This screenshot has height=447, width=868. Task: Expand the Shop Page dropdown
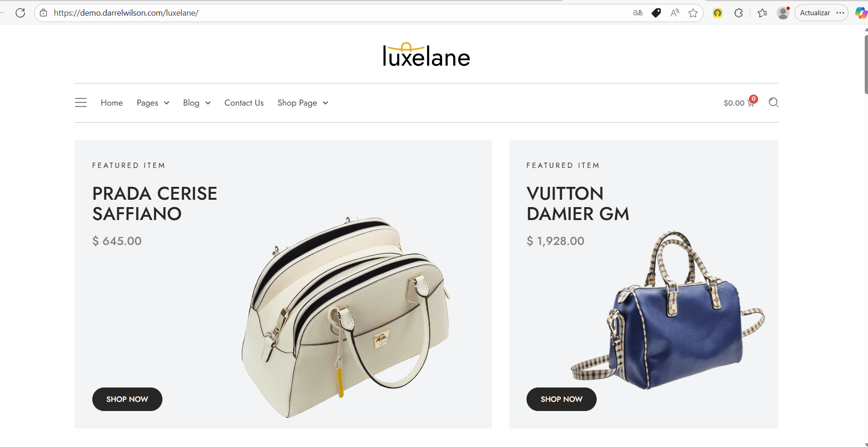[x=303, y=103]
